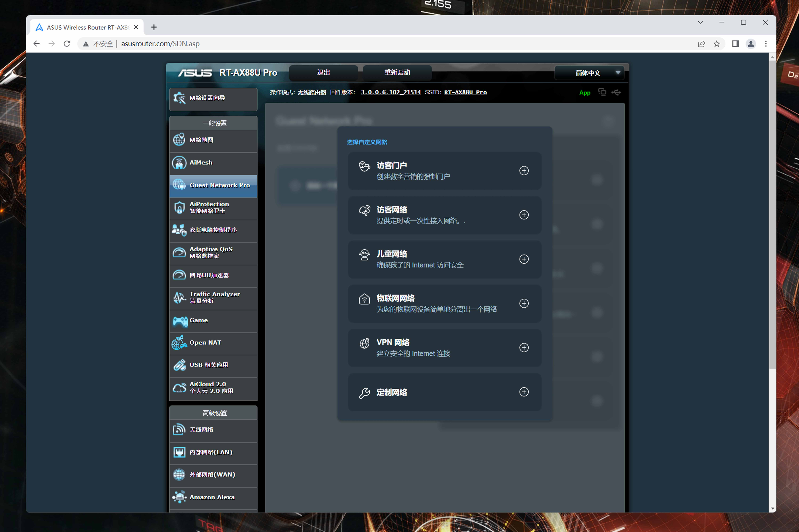The image size is (799, 532).
Task: Open firmware version 3.0.0.6.102_21514 link
Action: pyautogui.click(x=391, y=92)
